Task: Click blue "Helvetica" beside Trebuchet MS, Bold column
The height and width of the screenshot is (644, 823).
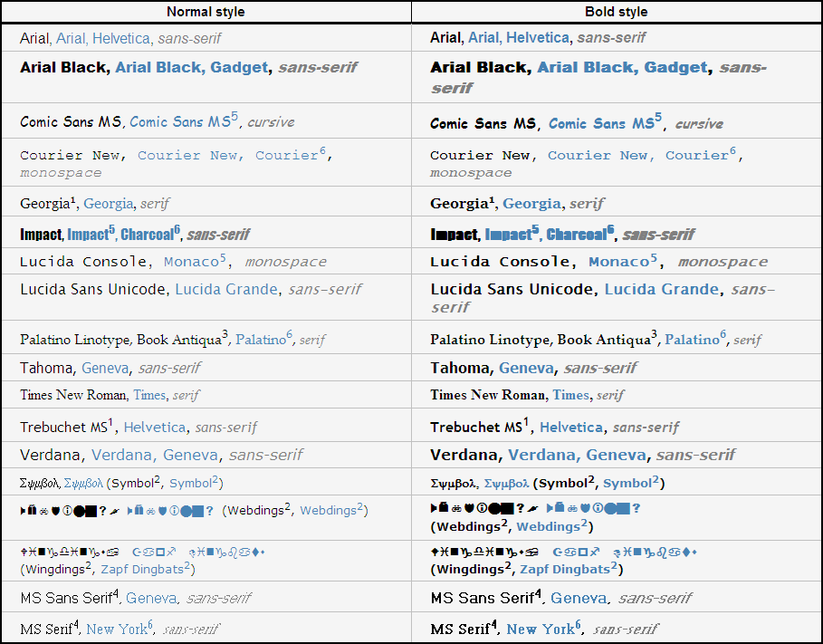Action: click(x=571, y=427)
